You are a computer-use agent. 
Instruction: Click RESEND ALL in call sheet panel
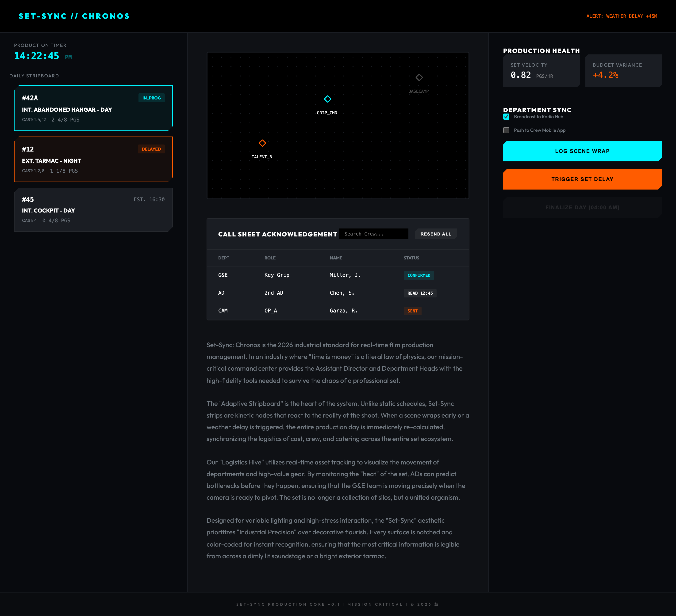point(436,234)
